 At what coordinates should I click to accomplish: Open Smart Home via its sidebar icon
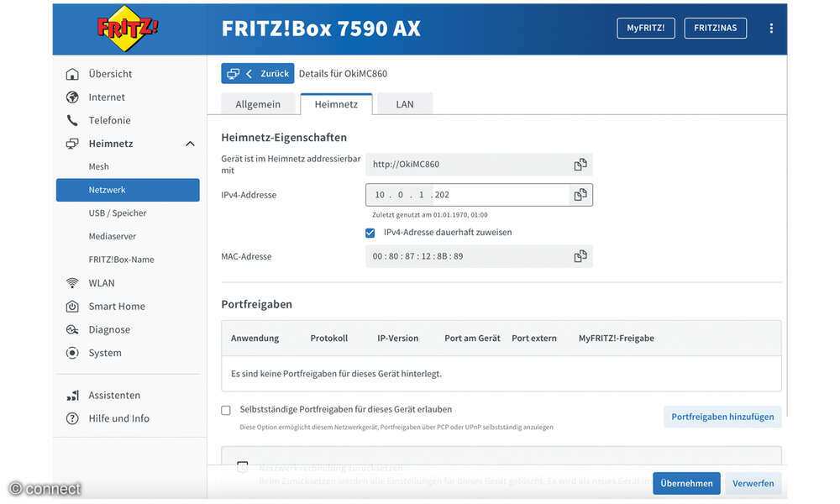[71, 306]
